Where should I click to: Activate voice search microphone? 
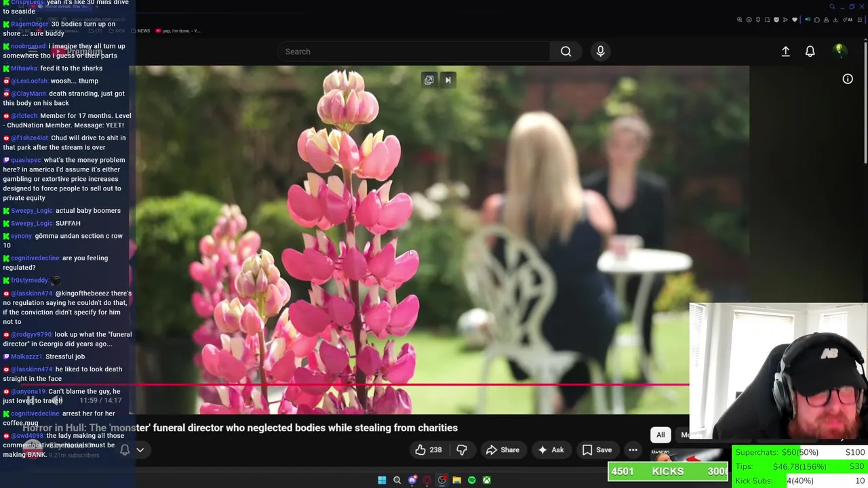(x=600, y=52)
